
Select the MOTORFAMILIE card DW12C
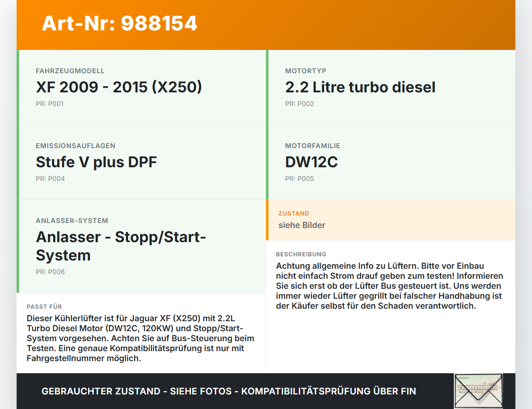click(391, 162)
